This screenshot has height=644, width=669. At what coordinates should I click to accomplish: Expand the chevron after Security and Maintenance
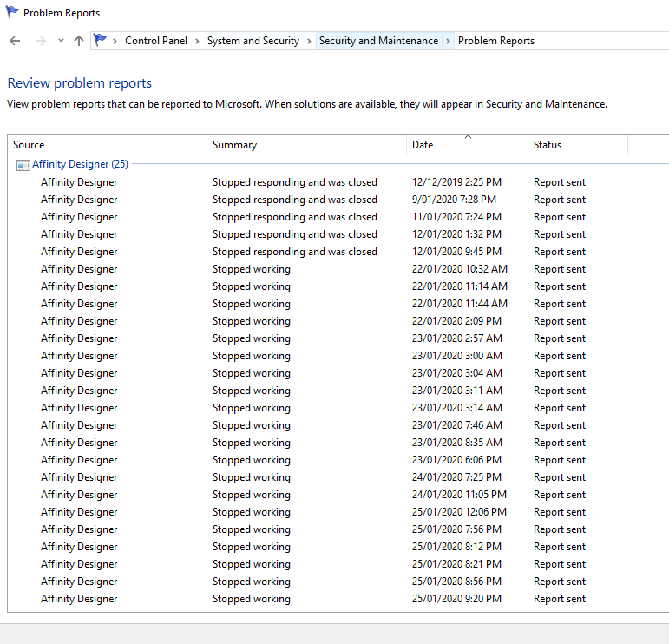coord(448,41)
